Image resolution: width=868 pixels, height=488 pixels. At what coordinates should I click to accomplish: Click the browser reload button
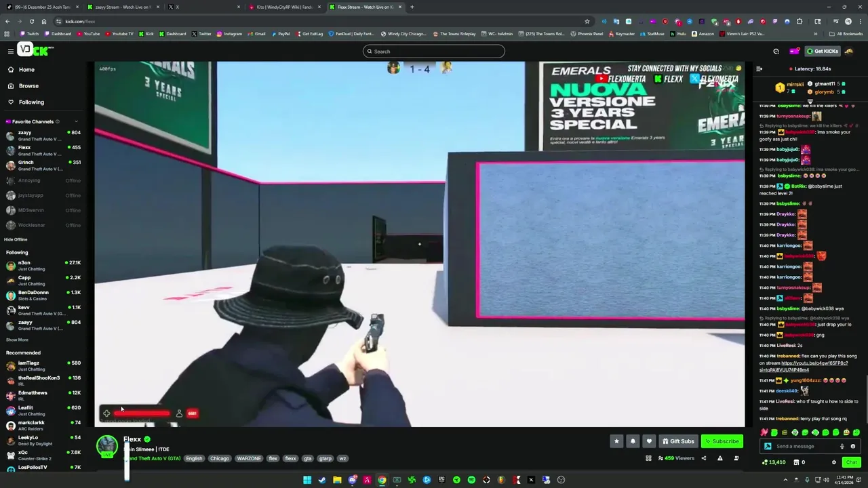tap(31, 21)
